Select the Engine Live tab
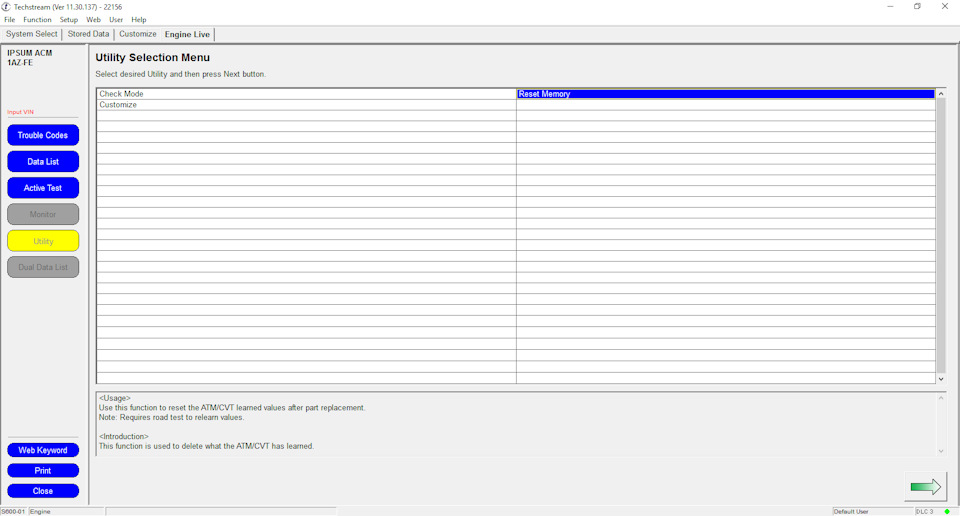960x516 pixels. [187, 34]
